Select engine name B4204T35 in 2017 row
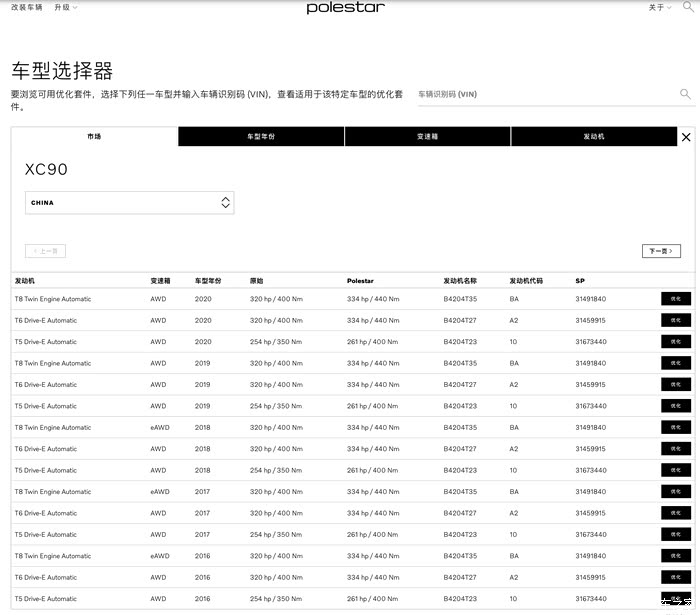This screenshot has height=615, width=700. tap(460, 491)
